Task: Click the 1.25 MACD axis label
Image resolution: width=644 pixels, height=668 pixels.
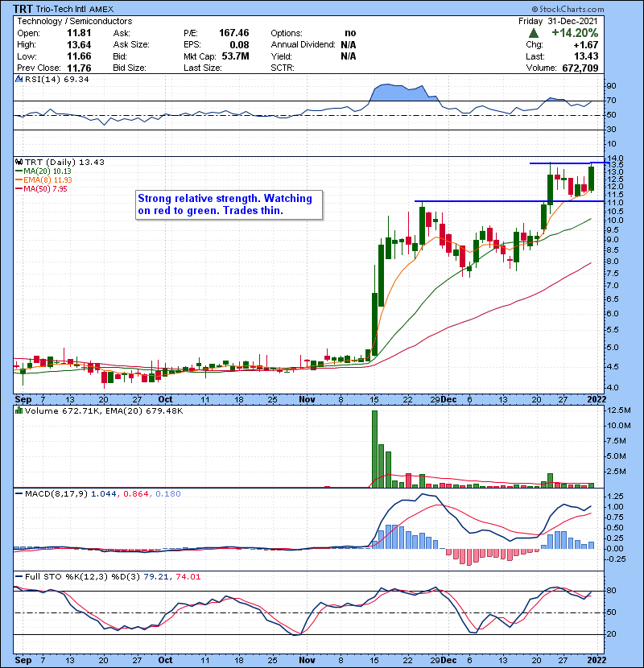Action: 615,497
